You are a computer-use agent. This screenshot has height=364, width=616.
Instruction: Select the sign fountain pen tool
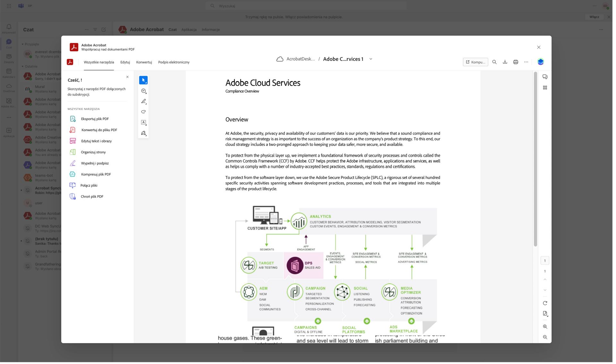coord(144,134)
